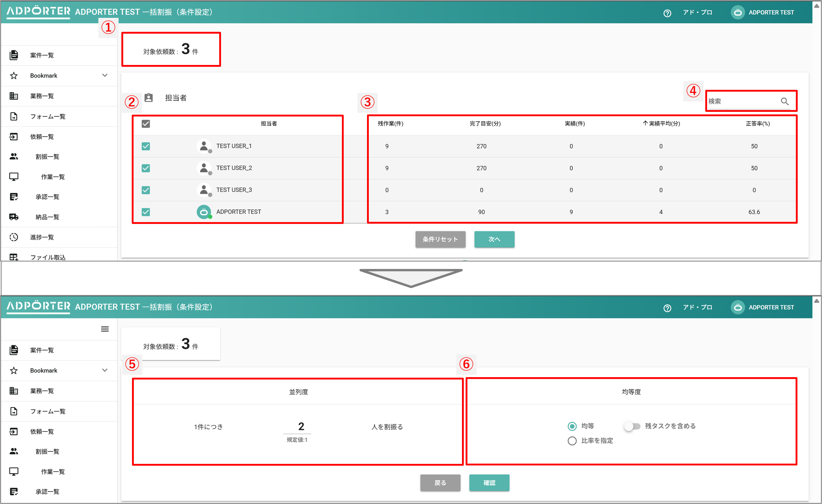The height and width of the screenshot is (504, 822).
Task: Click the search magnifier icon
Action: coord(784,101)
